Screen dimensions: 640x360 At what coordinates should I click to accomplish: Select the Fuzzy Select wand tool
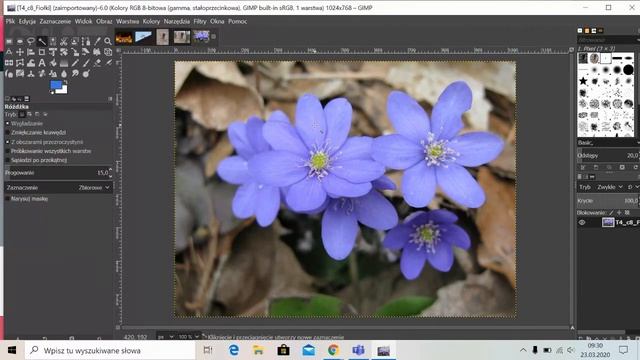pyautogui.click(x=42, y=41)
